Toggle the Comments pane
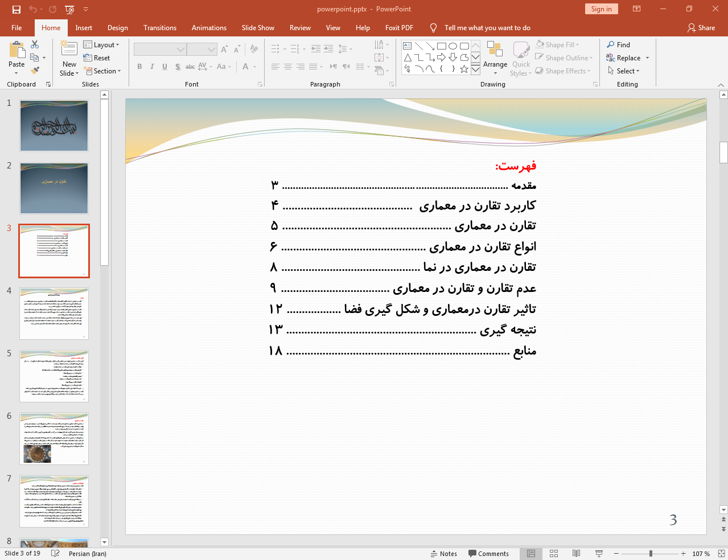Screen dimensions: 728x560 coord(488,554)
